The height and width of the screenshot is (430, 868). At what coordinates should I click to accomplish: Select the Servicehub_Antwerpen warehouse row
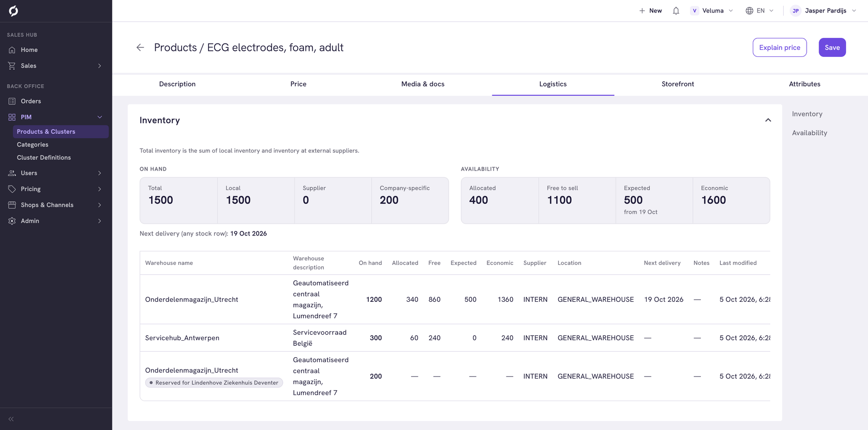coord(455,338)
